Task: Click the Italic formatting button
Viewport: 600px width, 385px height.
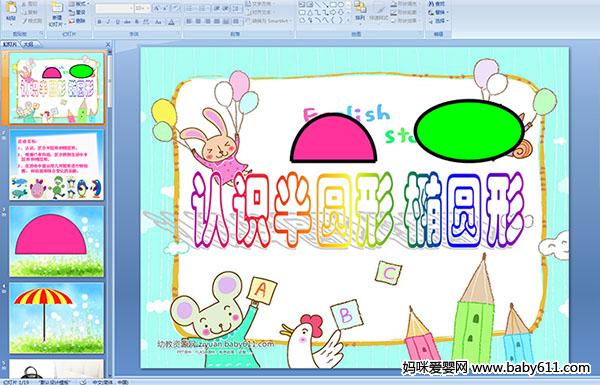Action: click(x=108, y=22)
